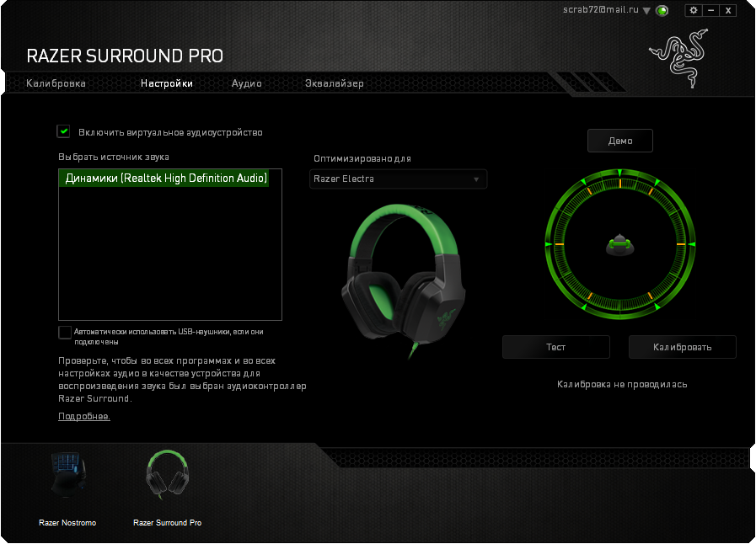Select Динамики (Realtek High Definition Audio)
The height and width of the screenshot is (544, 756).
[164, 179]
